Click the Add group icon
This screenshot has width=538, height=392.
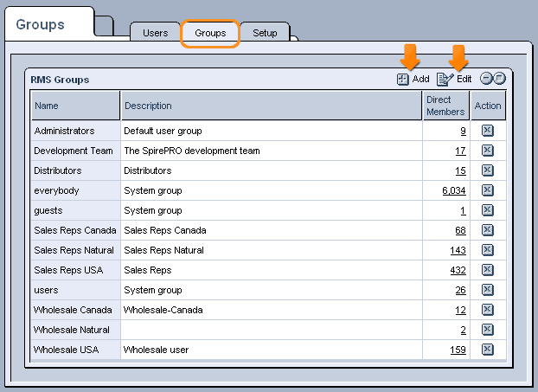tap(403, 79)
